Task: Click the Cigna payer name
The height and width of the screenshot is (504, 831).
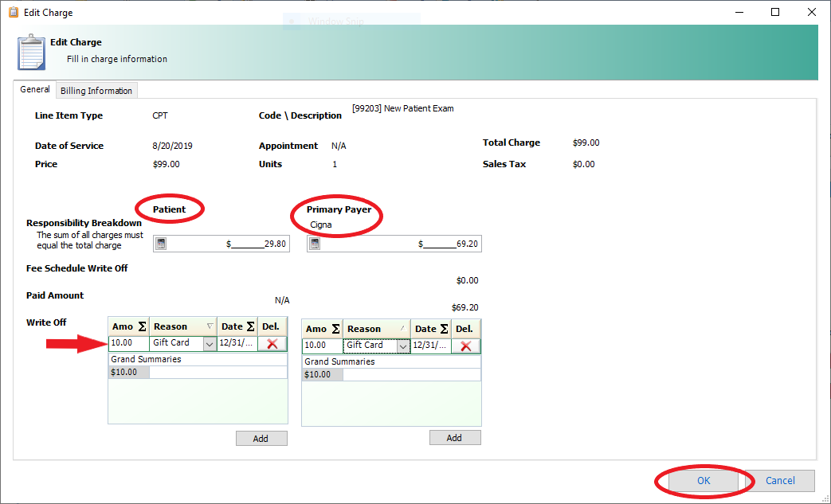Action: [320, 225]
